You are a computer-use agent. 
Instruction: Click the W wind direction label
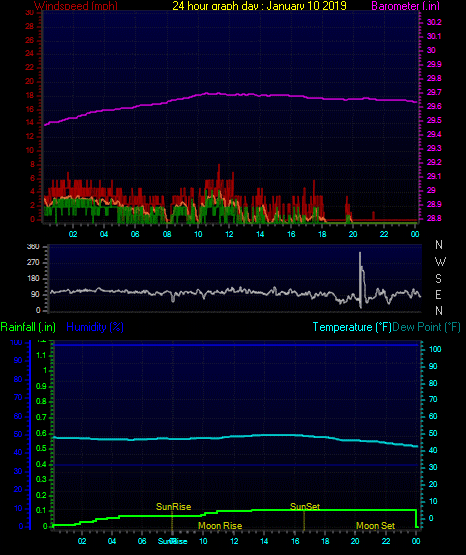(440, 262)
